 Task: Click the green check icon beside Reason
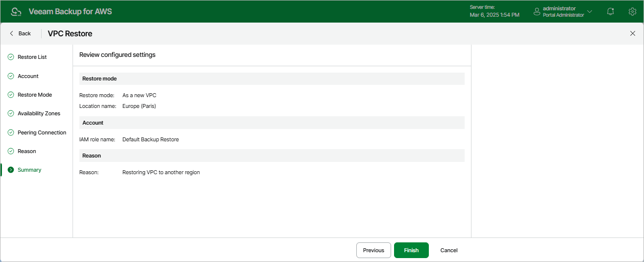pos(11,151)
